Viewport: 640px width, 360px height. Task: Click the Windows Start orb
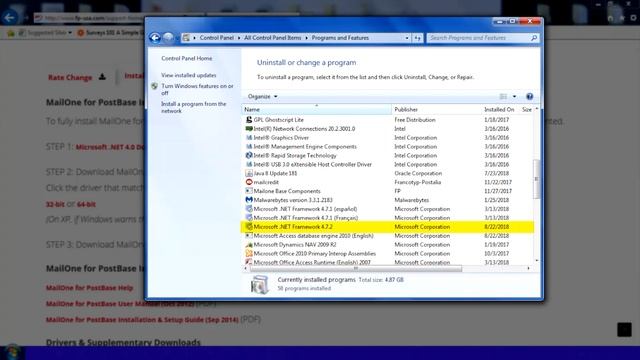click(12, 352)
